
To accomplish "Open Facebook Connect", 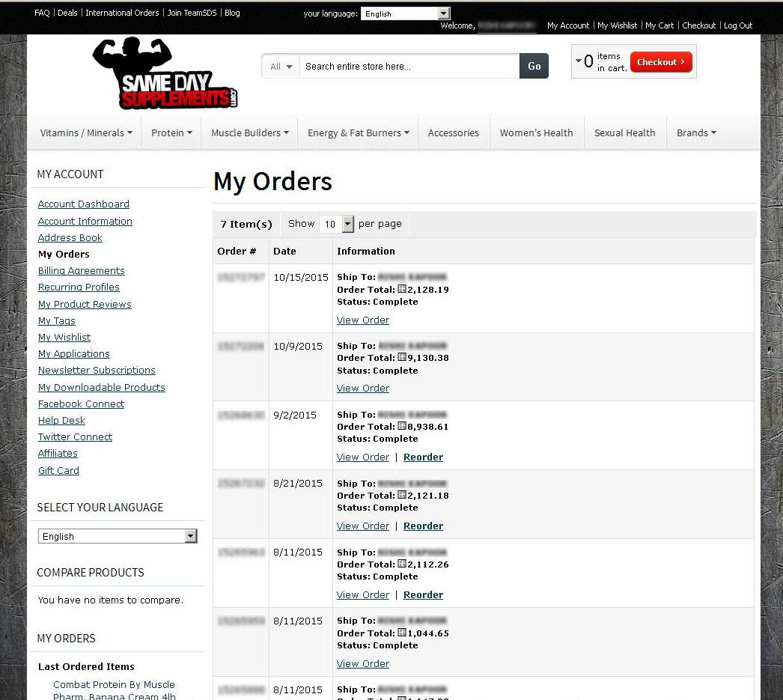I will (81, 404).
